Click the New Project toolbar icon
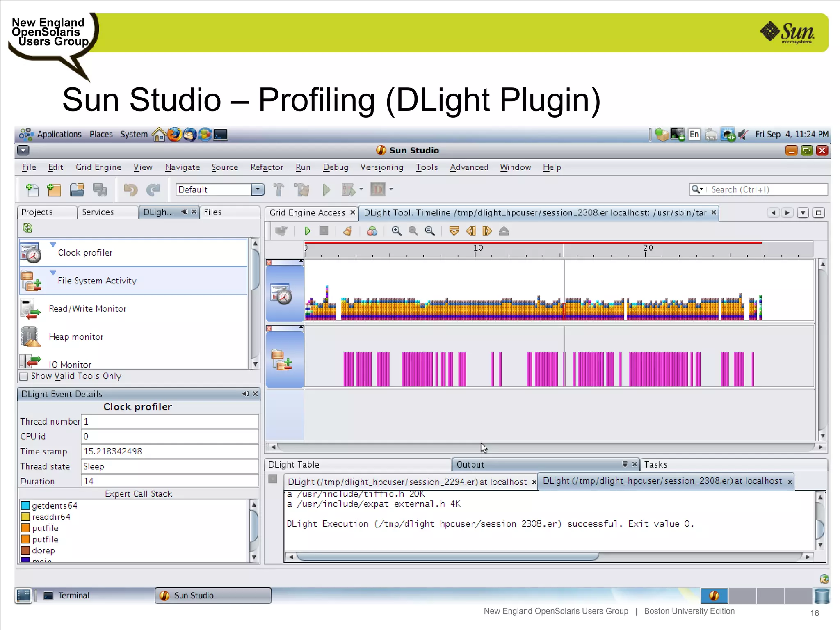 click(54, 189)
